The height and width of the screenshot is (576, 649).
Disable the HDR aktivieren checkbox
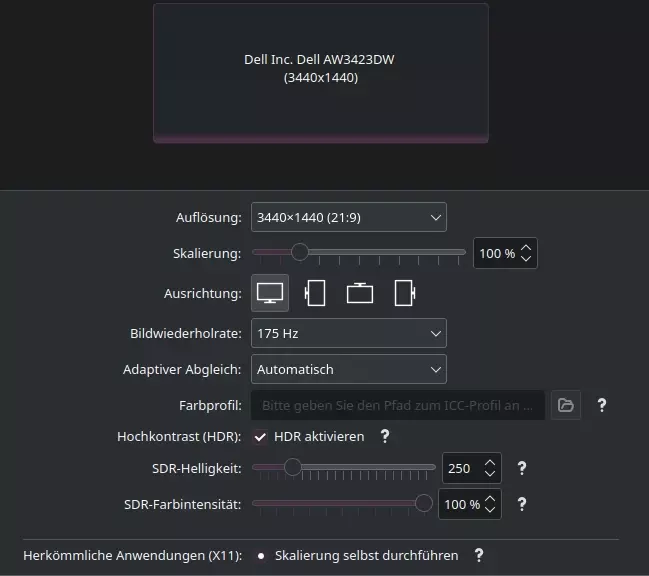260,437
